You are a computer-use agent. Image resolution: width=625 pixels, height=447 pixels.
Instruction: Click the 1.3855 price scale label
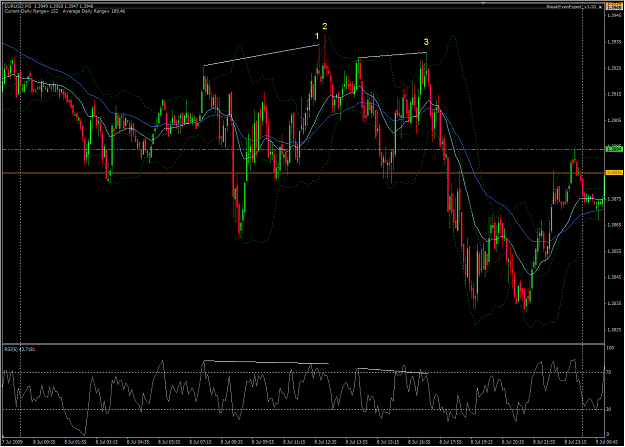point(614,251)
